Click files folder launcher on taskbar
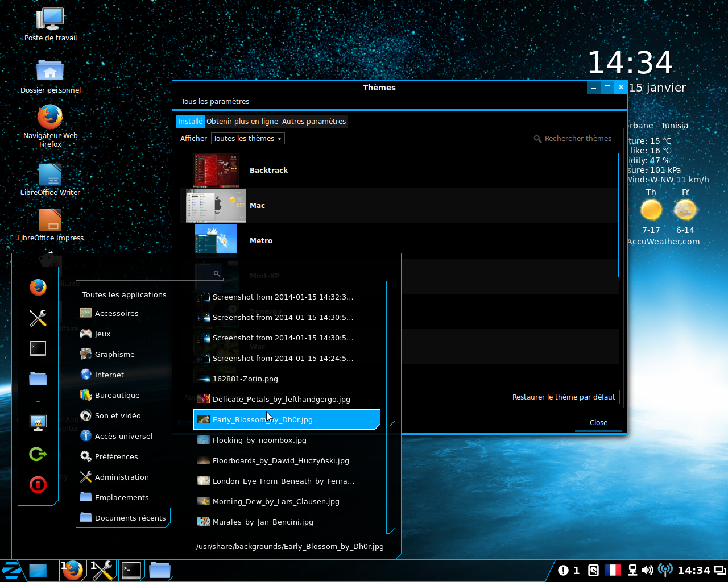Image resolution: width=728 pixels, height=582 pixels. coord(160,571)
